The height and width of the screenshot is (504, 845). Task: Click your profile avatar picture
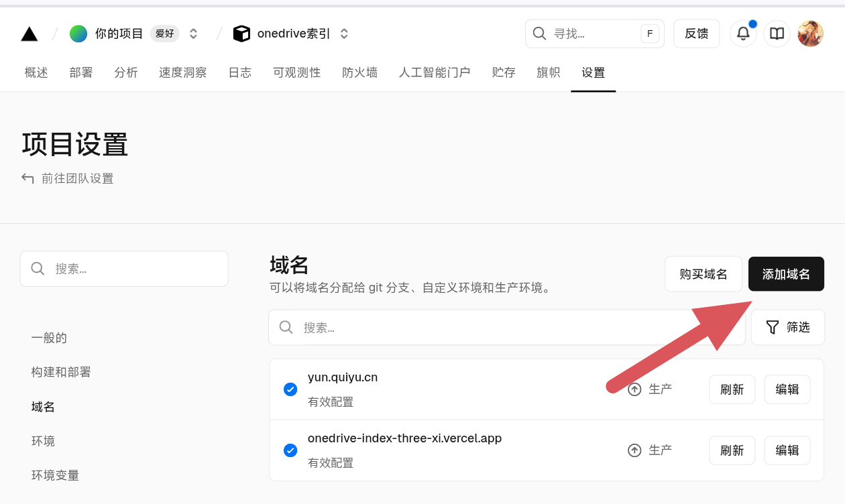tap(811, 33)
